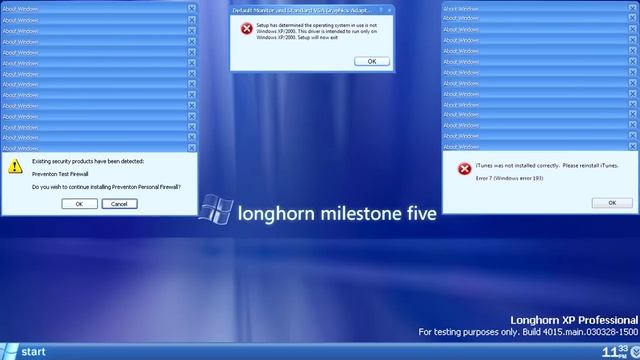Screen dimensions: 640x360
Task: Click "Error 7 (Windows error 193)" text
Action: pos(509,178)
